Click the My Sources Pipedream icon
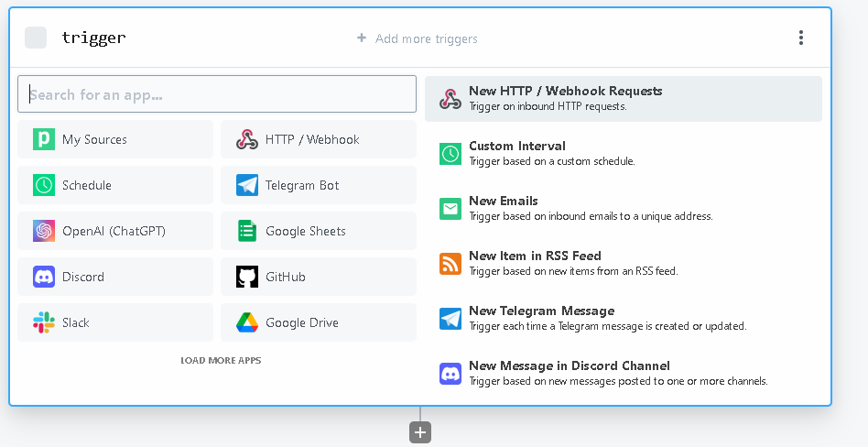 click(44, 139)
